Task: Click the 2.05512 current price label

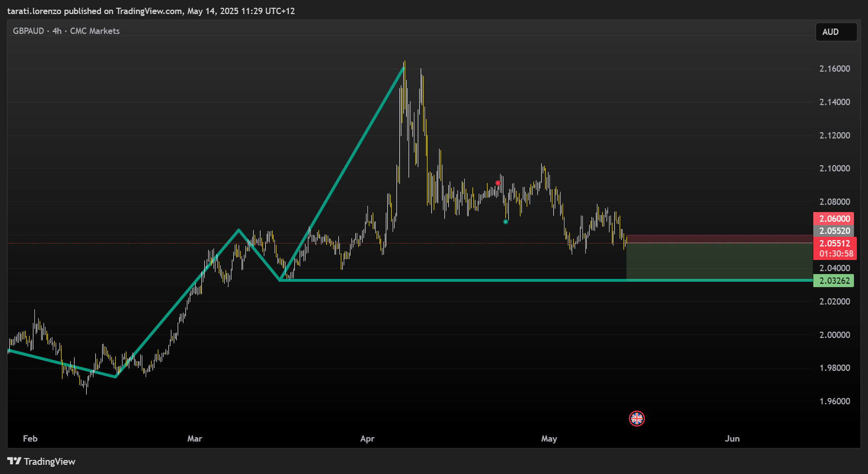Action: tap(835, 243)
